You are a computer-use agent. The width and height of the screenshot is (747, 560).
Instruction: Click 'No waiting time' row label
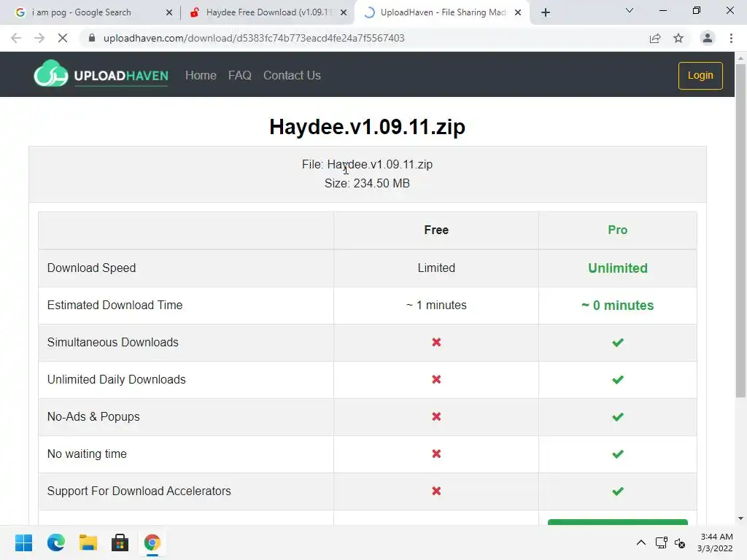[x=87, y=454]
